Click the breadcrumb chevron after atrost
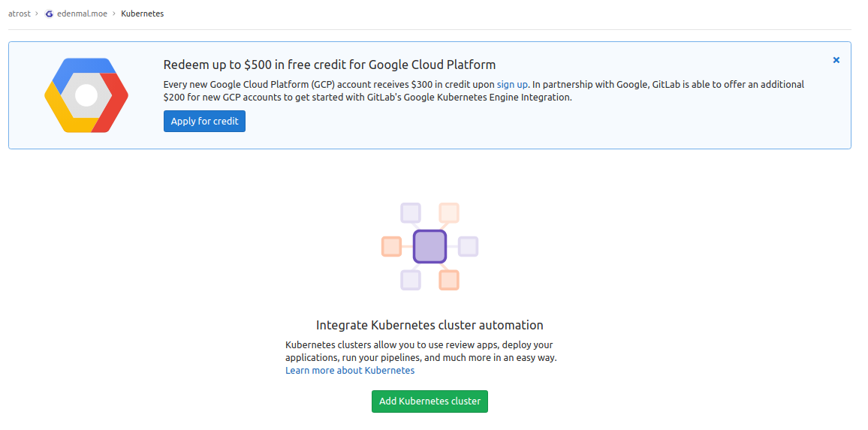The image size is (868, 430). [37, 14]
